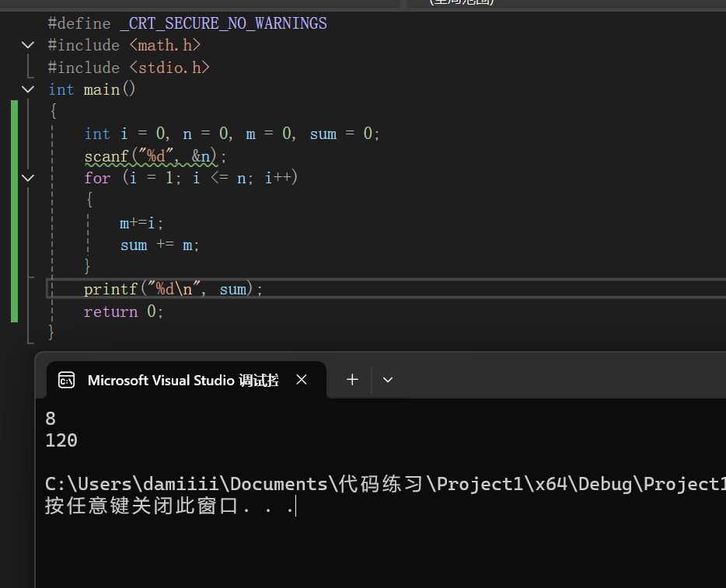Click the #include <math.h> line

coord(124,45)
